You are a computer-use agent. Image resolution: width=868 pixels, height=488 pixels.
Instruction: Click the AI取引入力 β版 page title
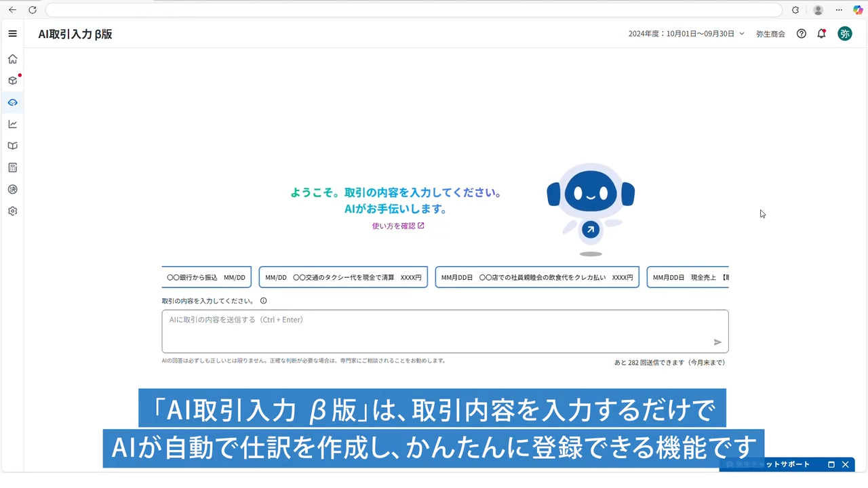click(75, 34)
